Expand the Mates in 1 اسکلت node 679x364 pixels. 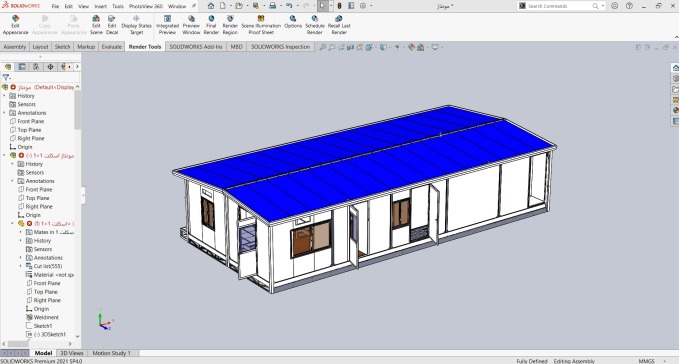tap(21, 232)
